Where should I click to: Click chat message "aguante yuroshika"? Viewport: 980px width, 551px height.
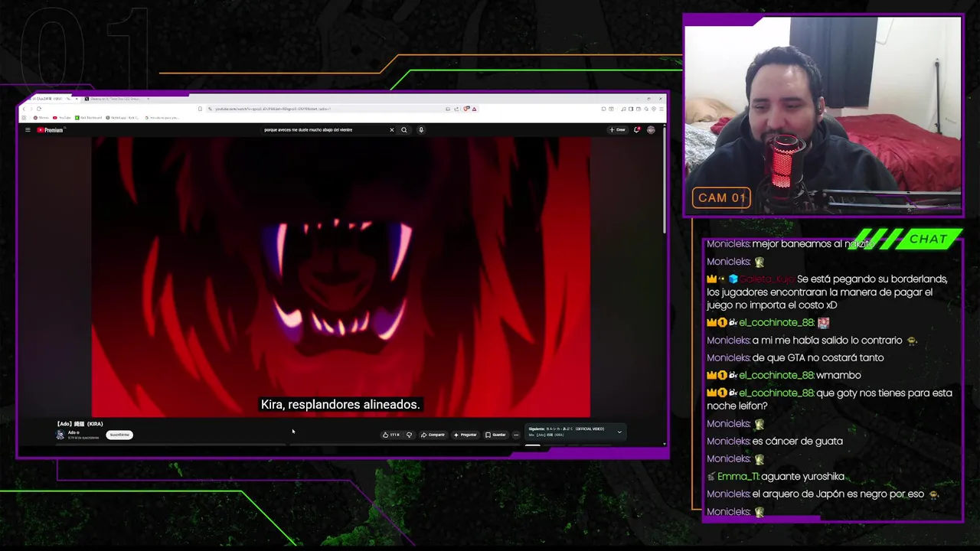[802, 476]
